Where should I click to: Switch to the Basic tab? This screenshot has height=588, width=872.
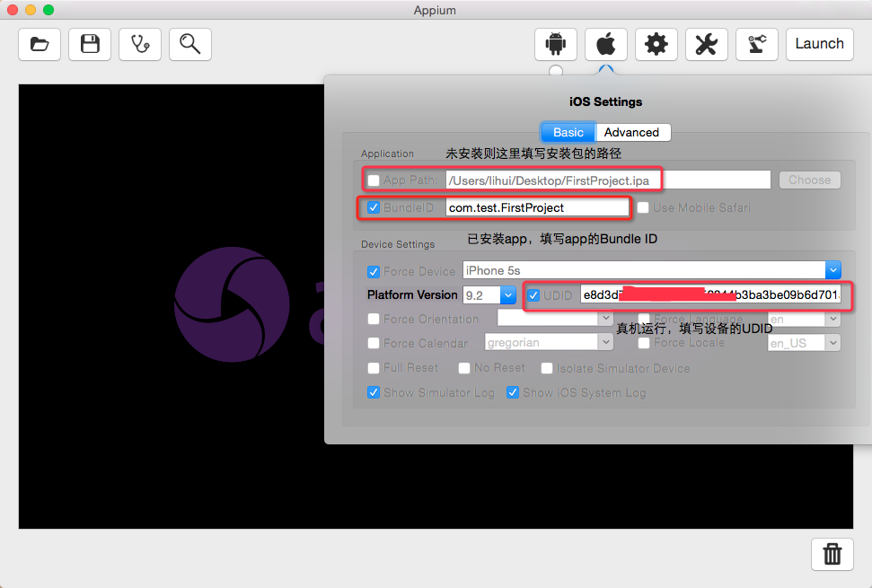[x=568, y=132]
